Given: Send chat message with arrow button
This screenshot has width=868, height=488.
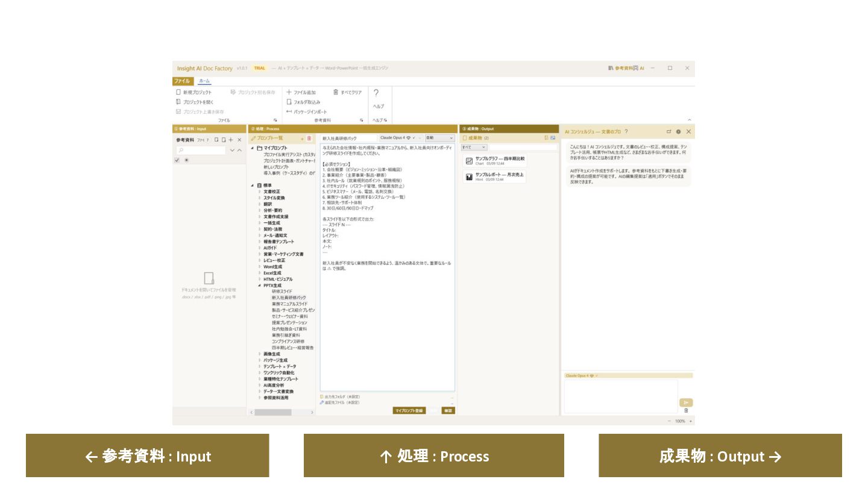Looking at the screenshot, I should [685, 402].
